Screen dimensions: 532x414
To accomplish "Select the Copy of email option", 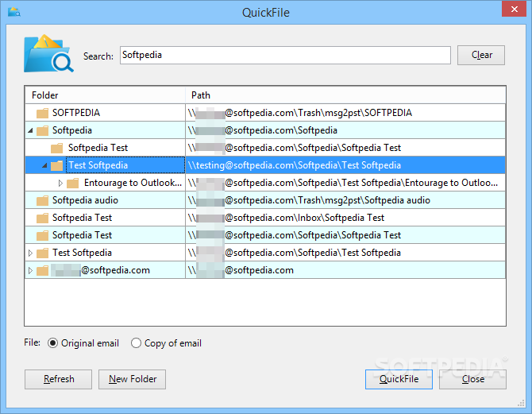I will pos(136,343).
